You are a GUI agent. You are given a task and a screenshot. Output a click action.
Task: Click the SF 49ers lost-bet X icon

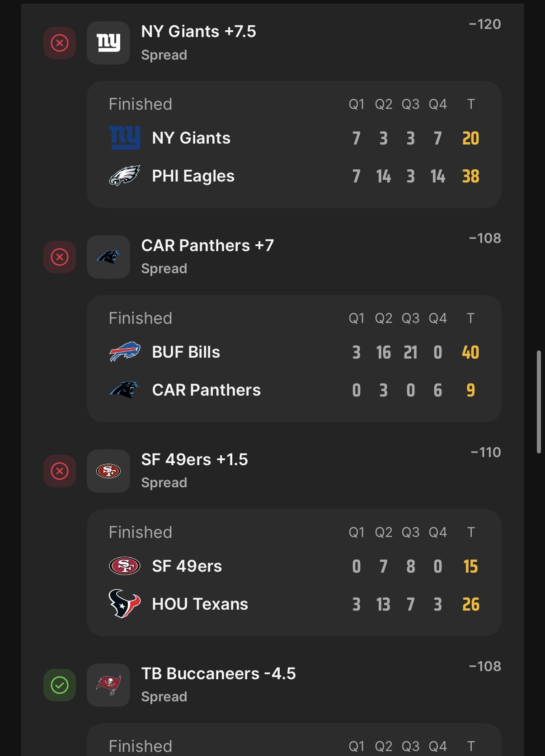pos(60,471)
